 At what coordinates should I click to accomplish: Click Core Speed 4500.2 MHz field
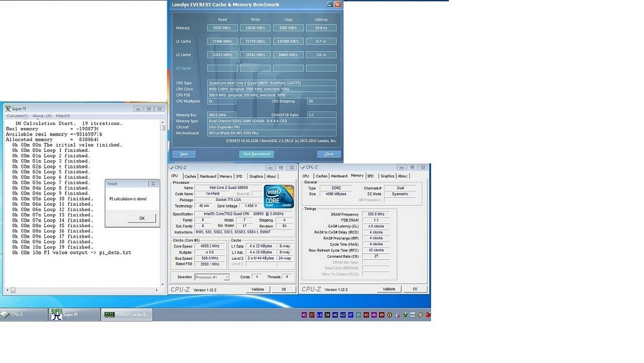(211, 246)
